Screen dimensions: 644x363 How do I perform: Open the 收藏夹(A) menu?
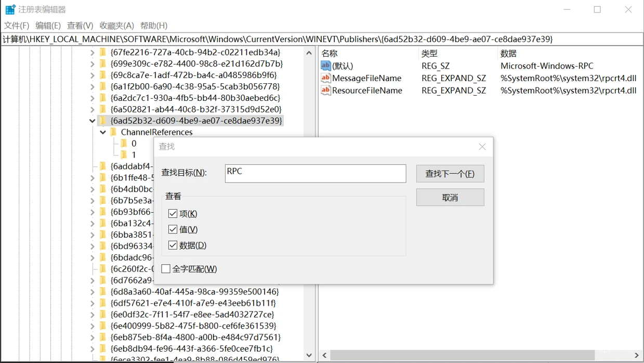pos(116,25)
